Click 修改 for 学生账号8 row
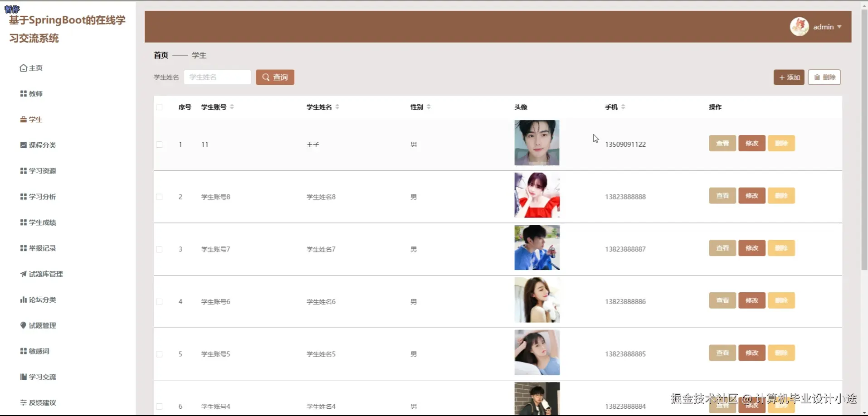 [x=752, y=196]
